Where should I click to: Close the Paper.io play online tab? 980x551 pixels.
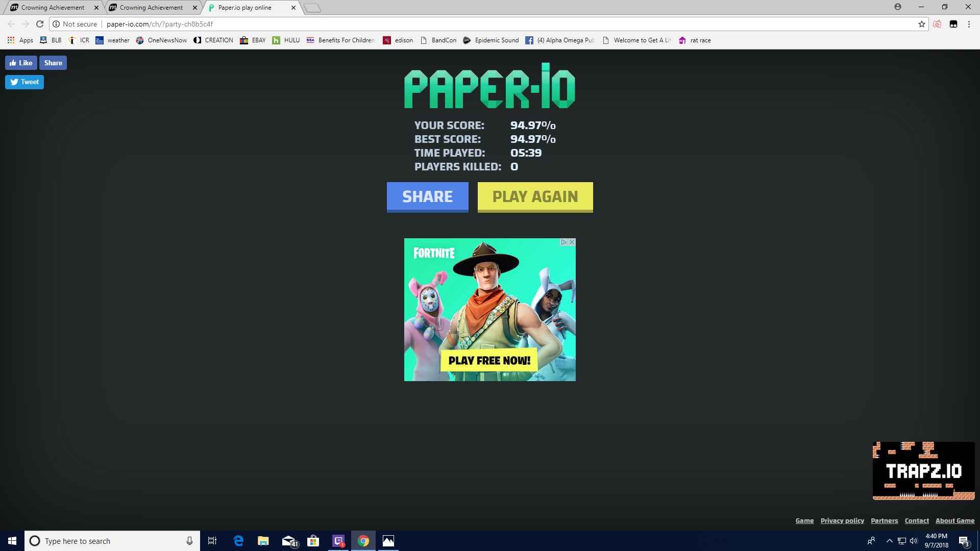point(293,8)
